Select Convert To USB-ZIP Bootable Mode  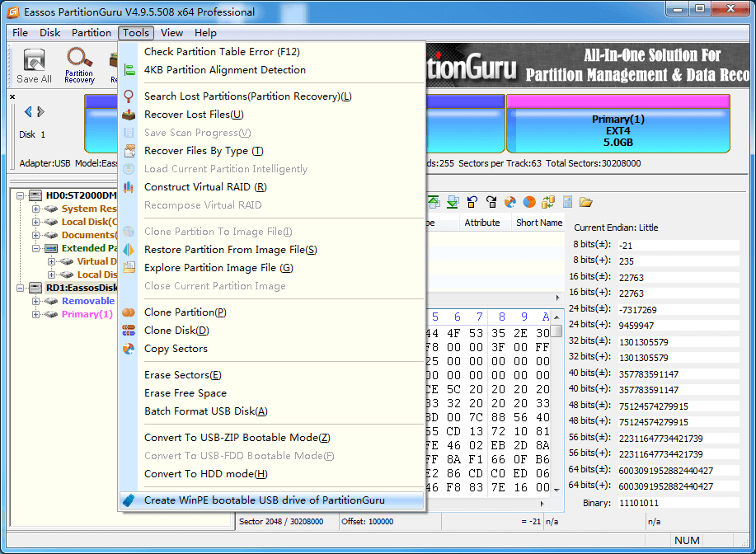(x=271, y=438)
